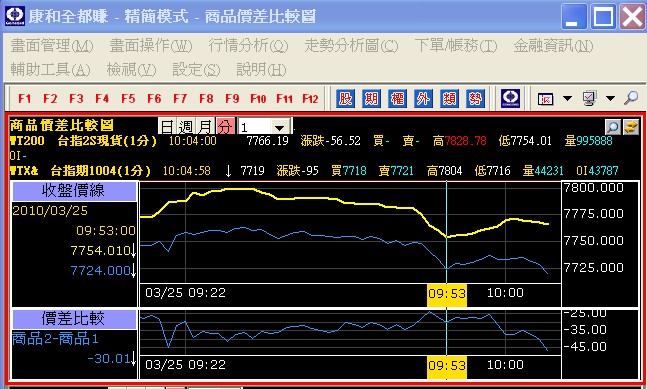The image size is (647, 389).
Task: Open the 期 futures toolbar icon
Action: [x=371, y=99]
